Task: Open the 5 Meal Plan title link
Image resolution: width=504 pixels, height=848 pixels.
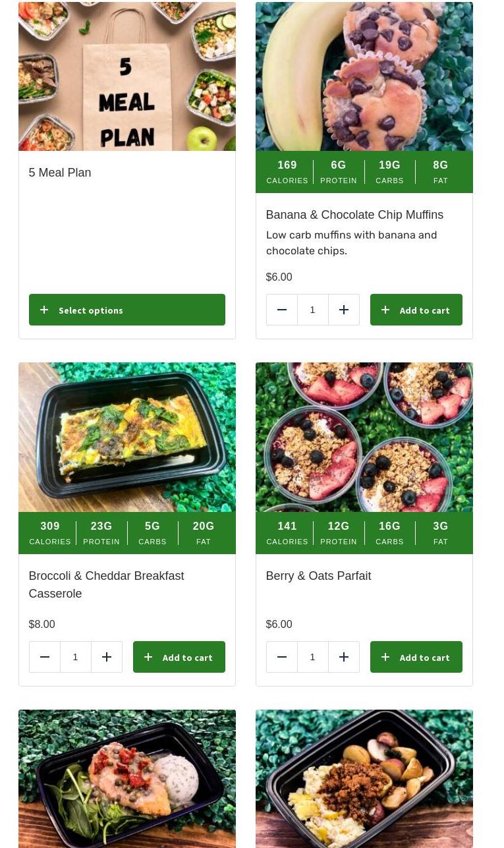Action: 60,173
